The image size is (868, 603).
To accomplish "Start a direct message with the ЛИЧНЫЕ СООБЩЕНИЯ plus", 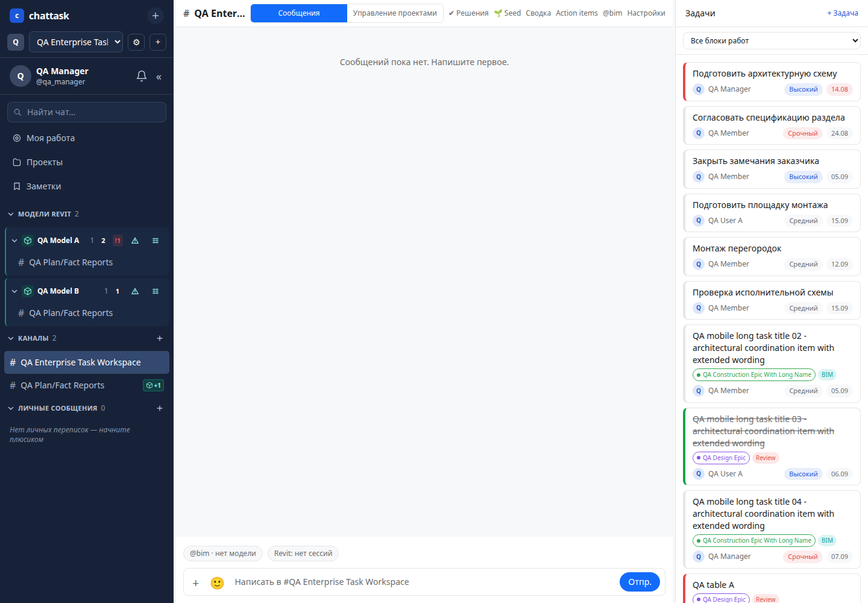I will 160,408.
